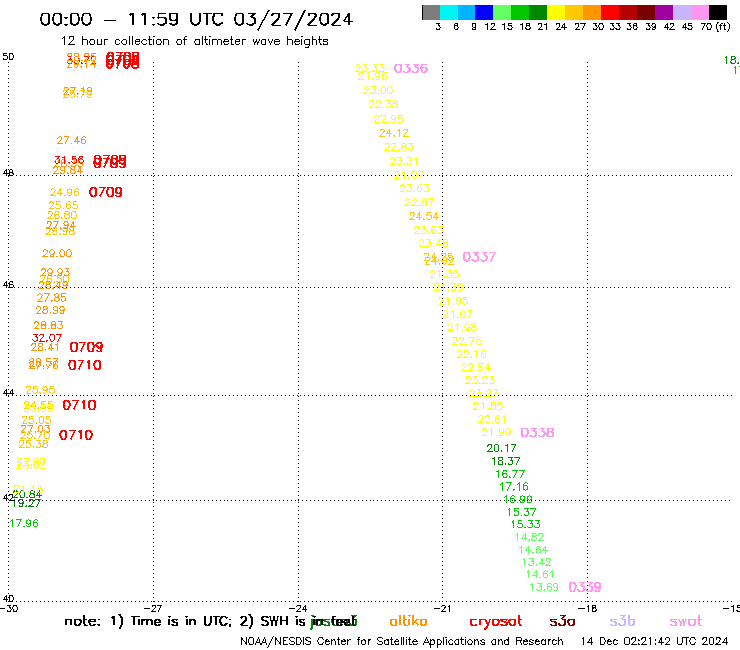
Task: Click the wave height value 22.16
Action: 471,354
